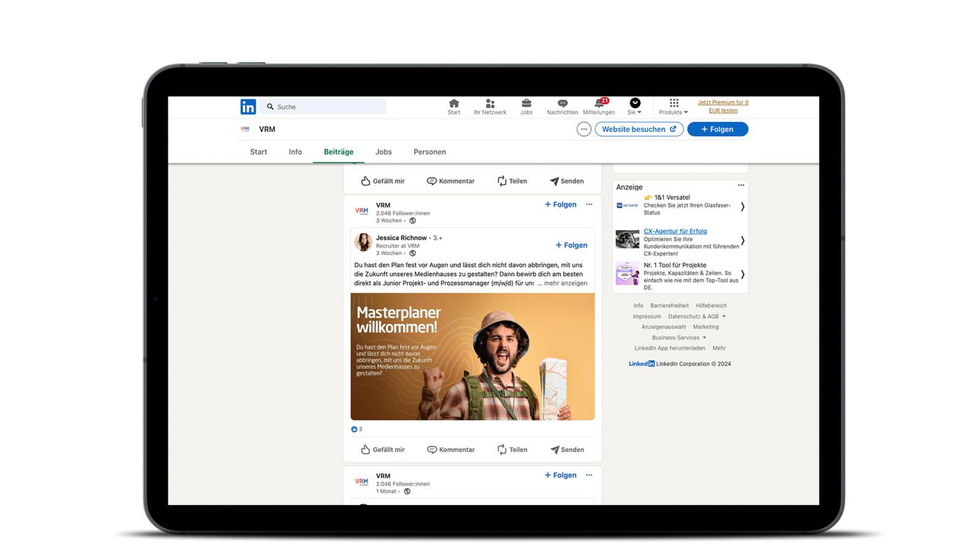Image resolution: width=980 pixels, height=551 pixels.
Task: Open the Sie profile menu
Action: pyautogui.click(x=635, y=107)
